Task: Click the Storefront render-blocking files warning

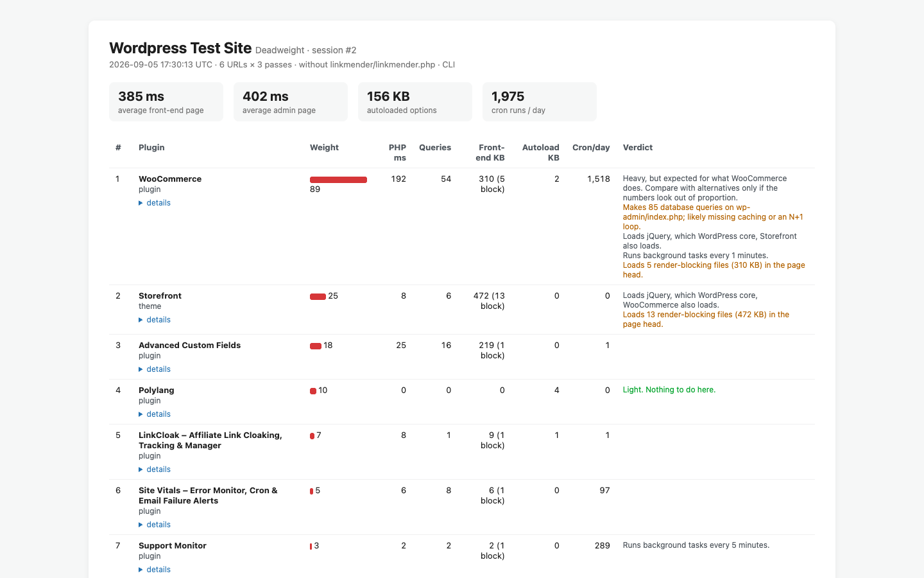Action: coord(706,320)
